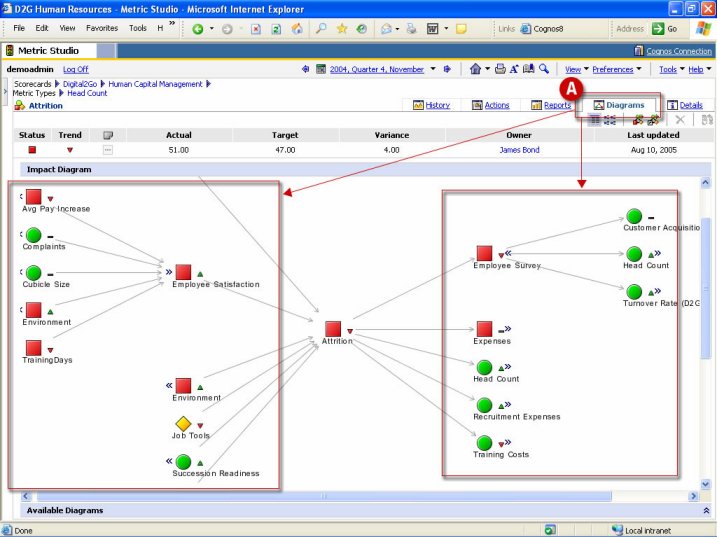Click the Cognos8 links bar shortcut
Image resolution: width=717 pixels, height=537 pixels.
pyautogui.click(x=542, y=29)
